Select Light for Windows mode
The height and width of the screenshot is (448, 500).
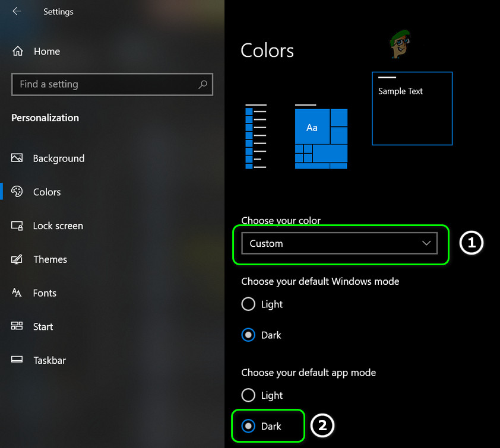(x=262, y=304)
